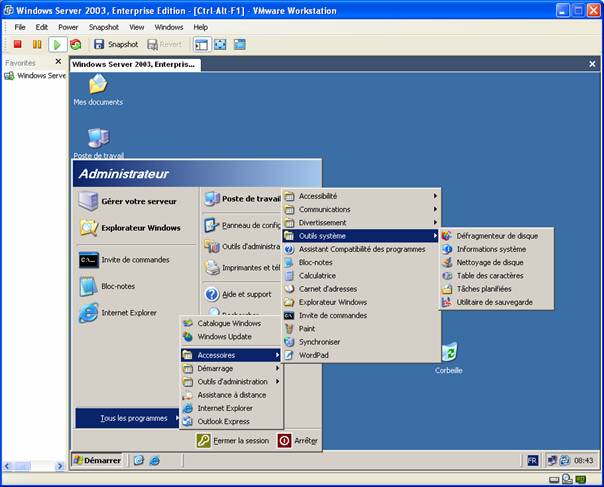Open Invite de commandes in start menu left column
Screen dimensions: 604x487
pyautogui.click(x=124, y=260)
